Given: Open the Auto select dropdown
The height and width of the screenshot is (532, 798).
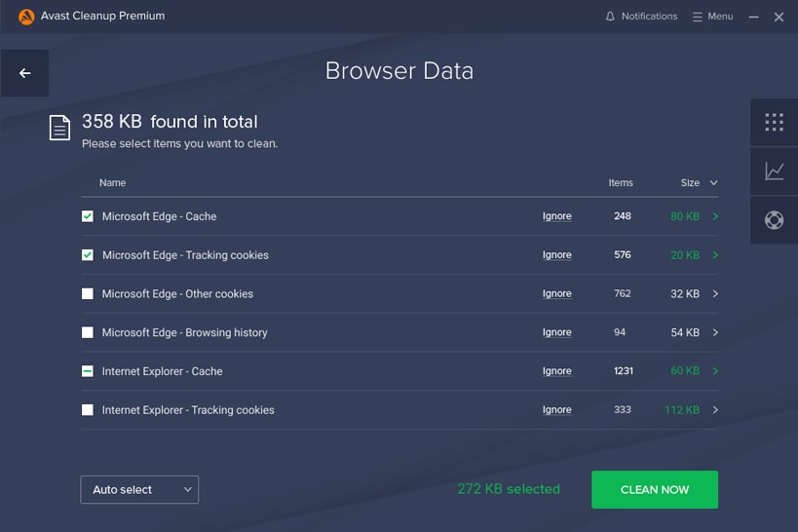Looking at the screenshot, I should click(x=139, y=490).
